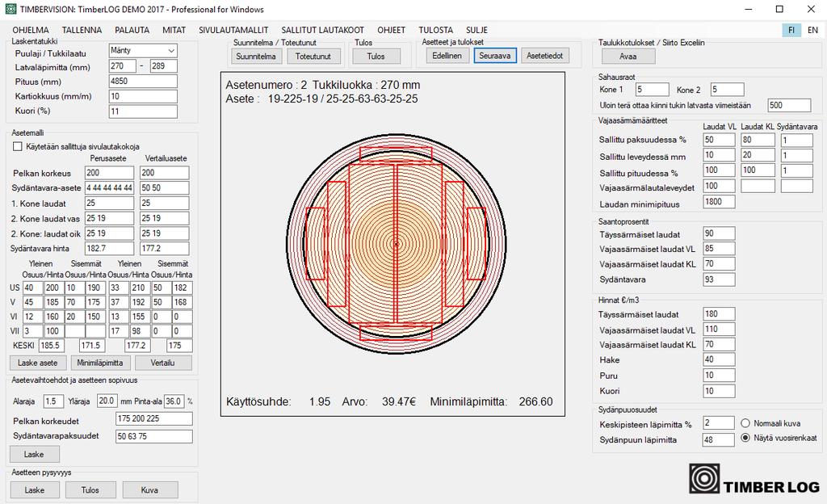Open the TALLENNA menu

[82, 30]
